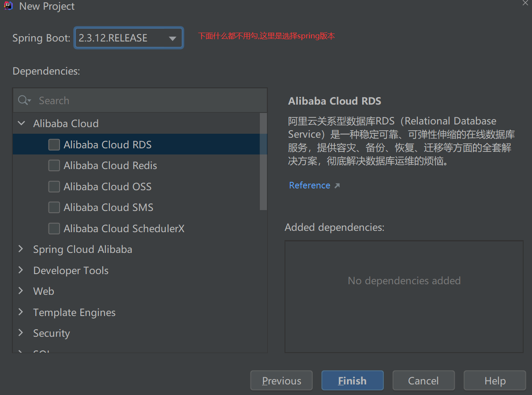Viewport: 532px width, 395px height.
Task: Open Help for the wizard
Action: 495,380
